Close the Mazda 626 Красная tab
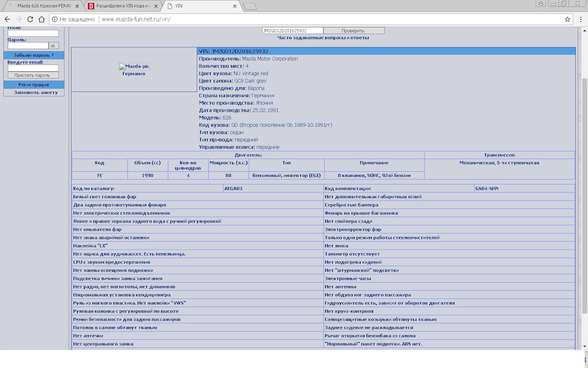This screenshot has height=368, width=588. point(77,6)
